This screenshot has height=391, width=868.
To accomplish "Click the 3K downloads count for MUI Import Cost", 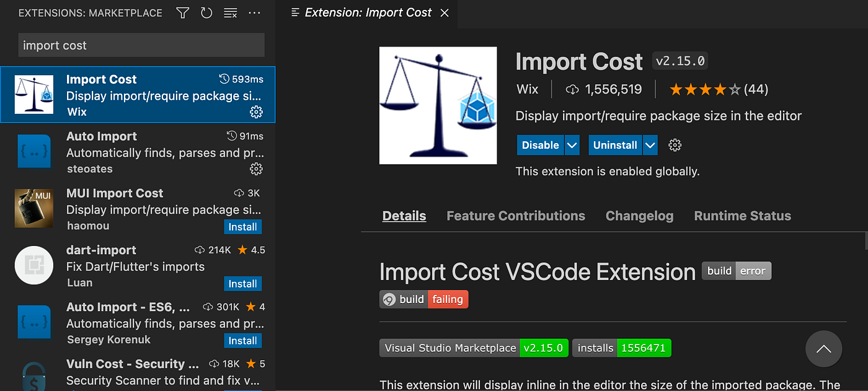I will pos(247,193).
